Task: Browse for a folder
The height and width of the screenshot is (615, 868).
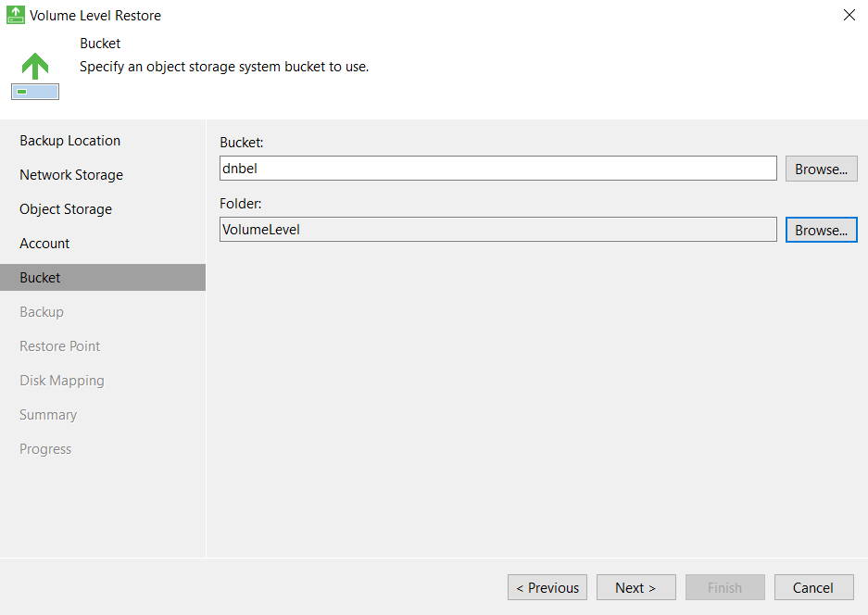Action: pyautogui.click(x=821, y=230)
